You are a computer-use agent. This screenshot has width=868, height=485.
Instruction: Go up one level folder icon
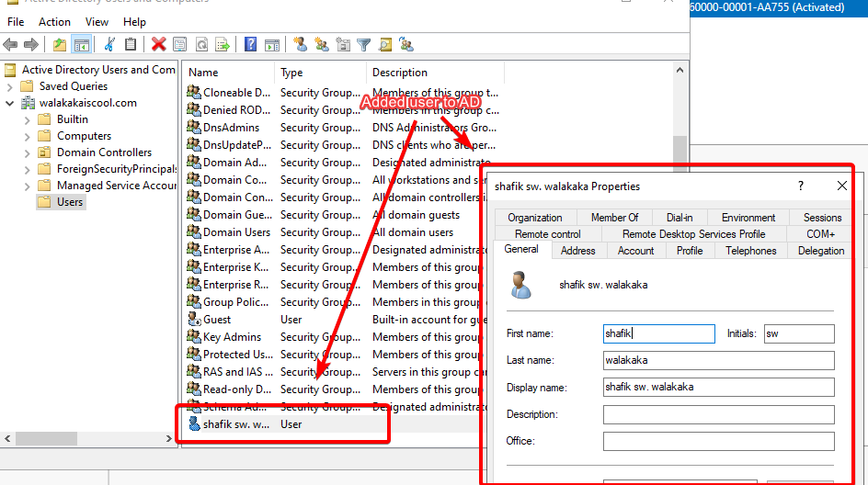[60, 45]
